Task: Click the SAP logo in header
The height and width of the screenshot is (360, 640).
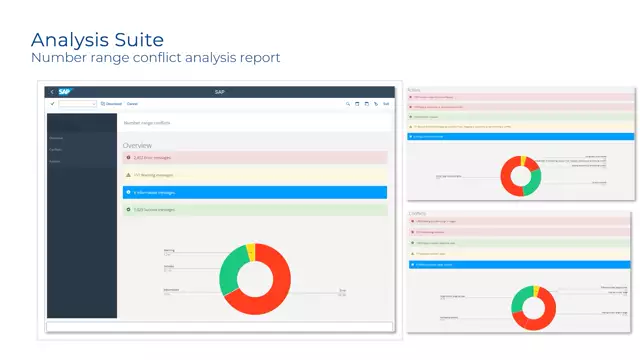Action: [x=65, y=92]
